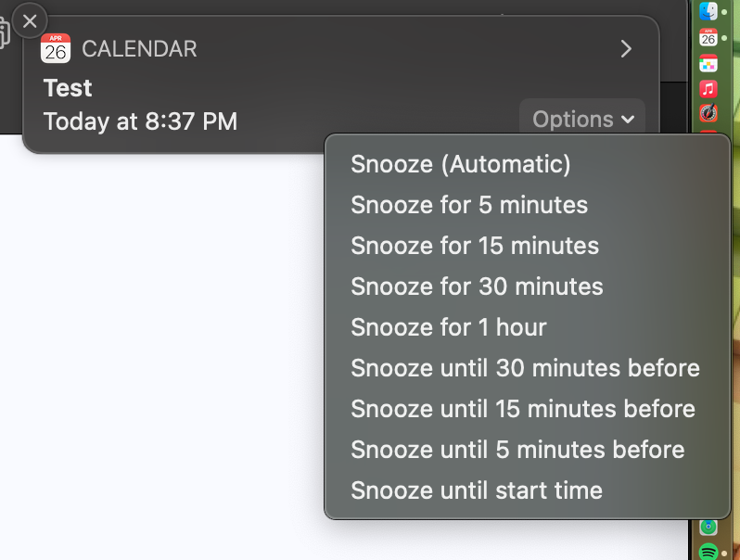Select Snooze until start time
740x560 pixels.
[x=476, y=490]
